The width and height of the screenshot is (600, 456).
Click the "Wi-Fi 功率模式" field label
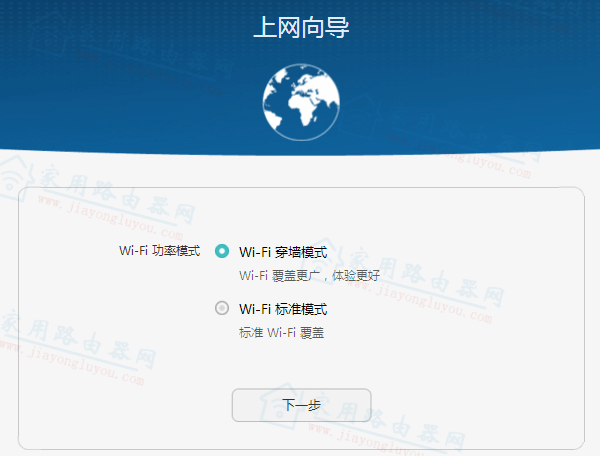pos(159,250)
